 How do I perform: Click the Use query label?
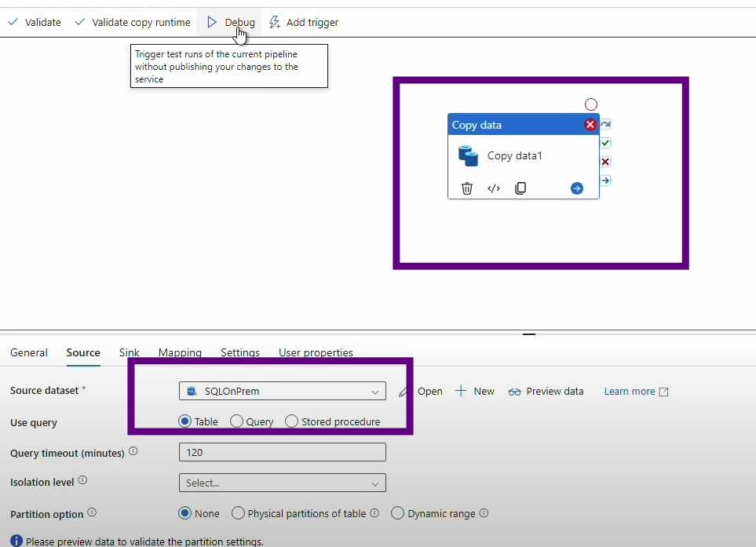pyautogui.click(x=34, y=423)
